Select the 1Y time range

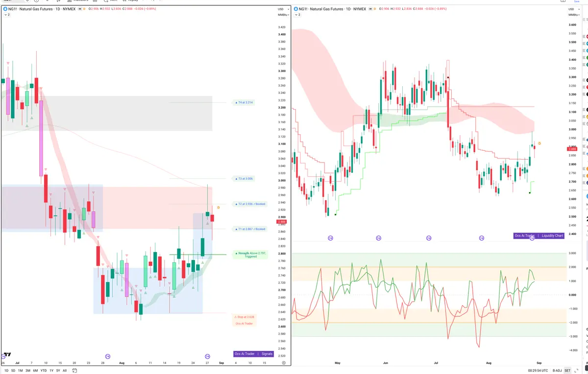[51, 371]
